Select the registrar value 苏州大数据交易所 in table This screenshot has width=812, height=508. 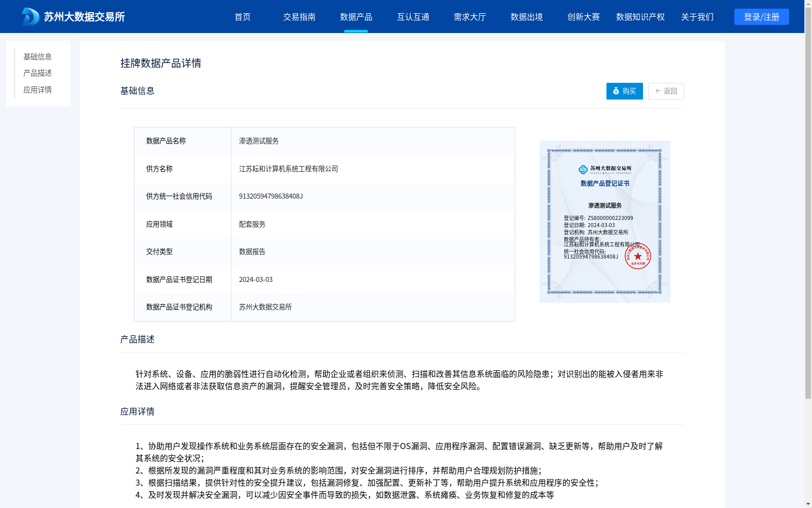click(x=265, y=307)
